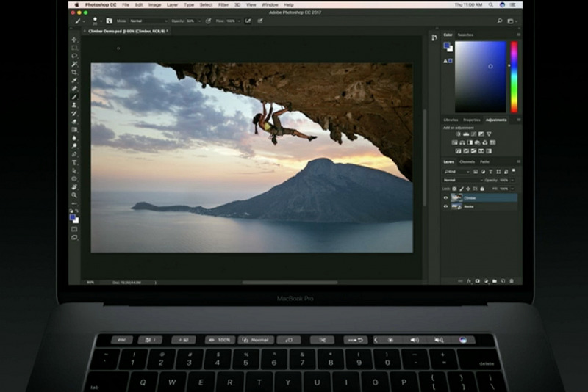Click the Quick Mask mode icon
The image size is (588, 392).
[x=74, y=228]
